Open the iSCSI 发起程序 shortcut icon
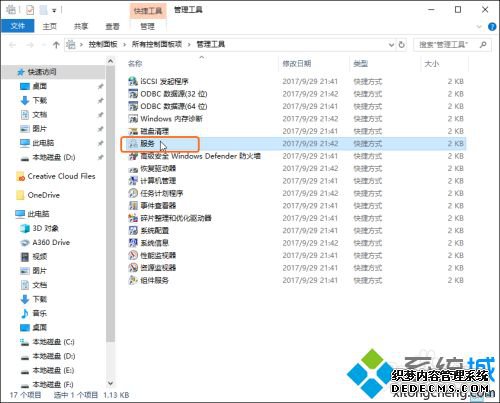500x403 pixels. 133,81
